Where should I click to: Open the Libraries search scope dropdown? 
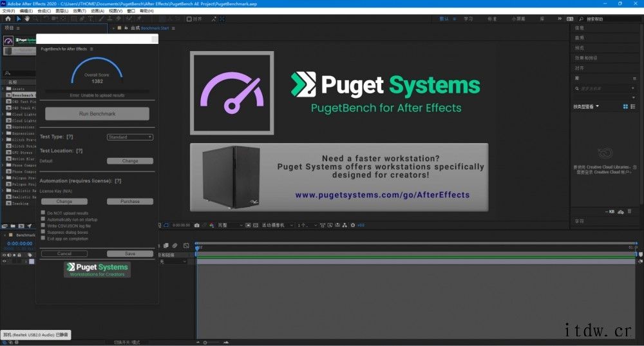point(633,88)
